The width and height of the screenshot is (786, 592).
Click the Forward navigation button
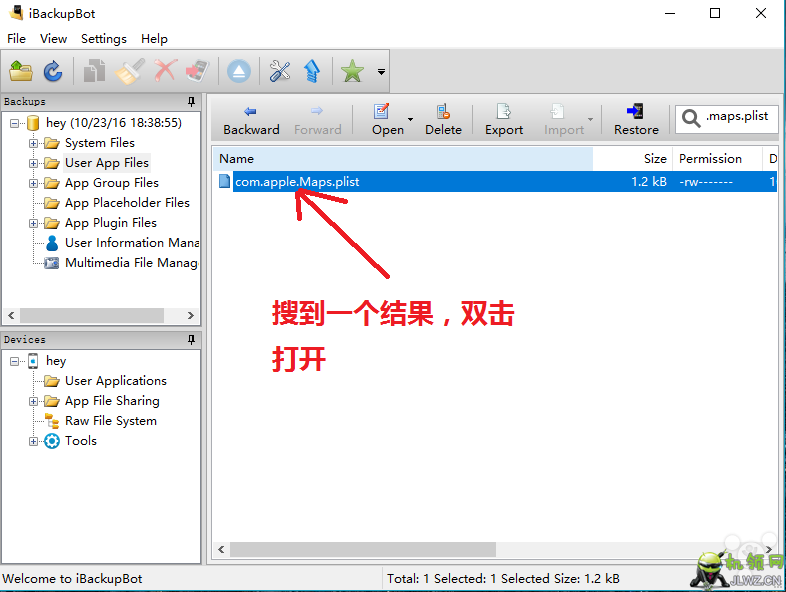318,121
